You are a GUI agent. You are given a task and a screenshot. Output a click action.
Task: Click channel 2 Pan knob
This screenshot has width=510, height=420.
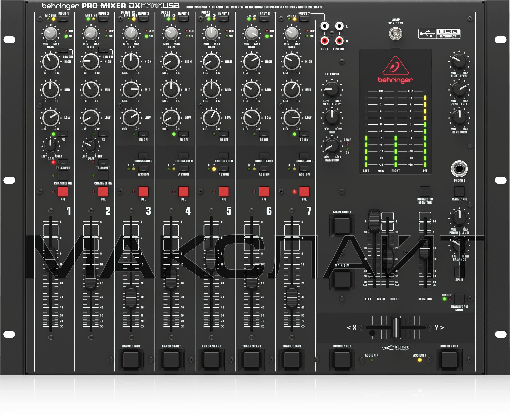pyautogui.click(x=91, y=146)
